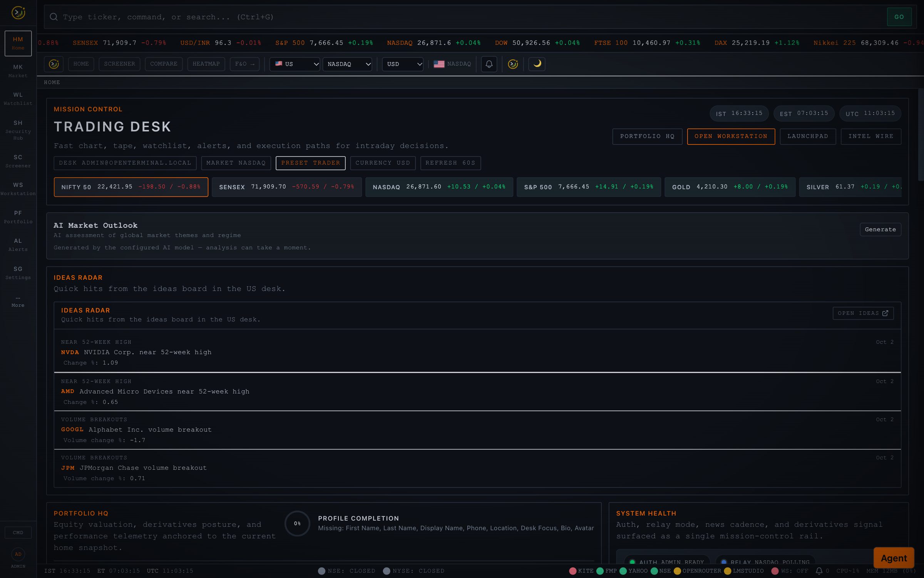Screen dimensions: 924x578
Task: Click OPEN WORKSTATION button
Action: [x=731, y=136]
